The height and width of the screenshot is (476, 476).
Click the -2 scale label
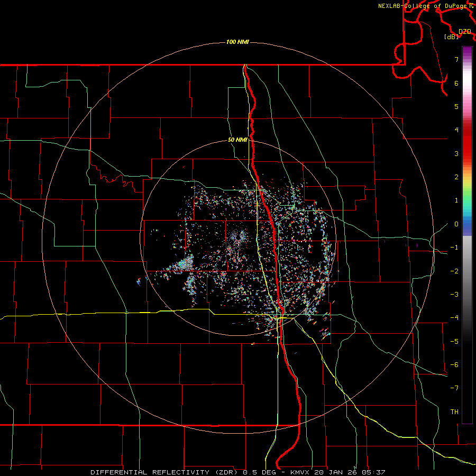tap(454, 271)
